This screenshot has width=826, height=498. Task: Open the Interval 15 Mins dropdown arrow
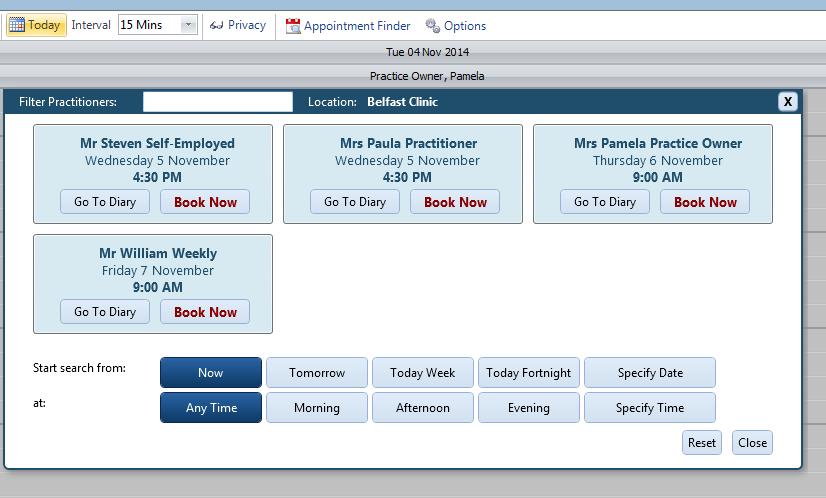(188, 25)
